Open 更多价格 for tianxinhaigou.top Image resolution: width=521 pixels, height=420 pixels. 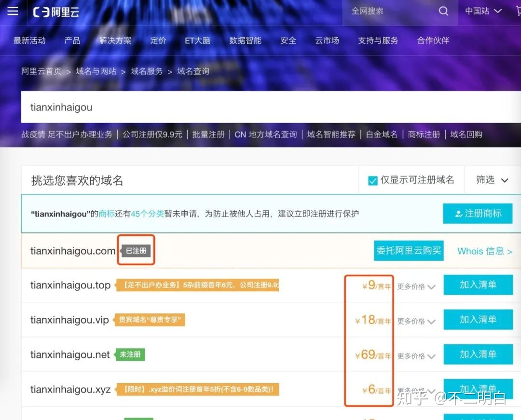pos(415,286)
